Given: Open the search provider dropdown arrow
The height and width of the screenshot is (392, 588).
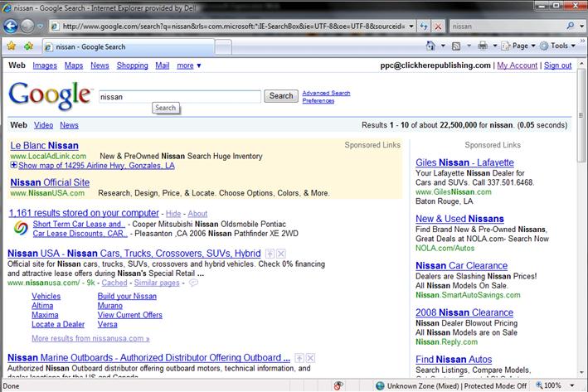Looking at the screenshot, I should pyautogui.click(x=581, y=27).
